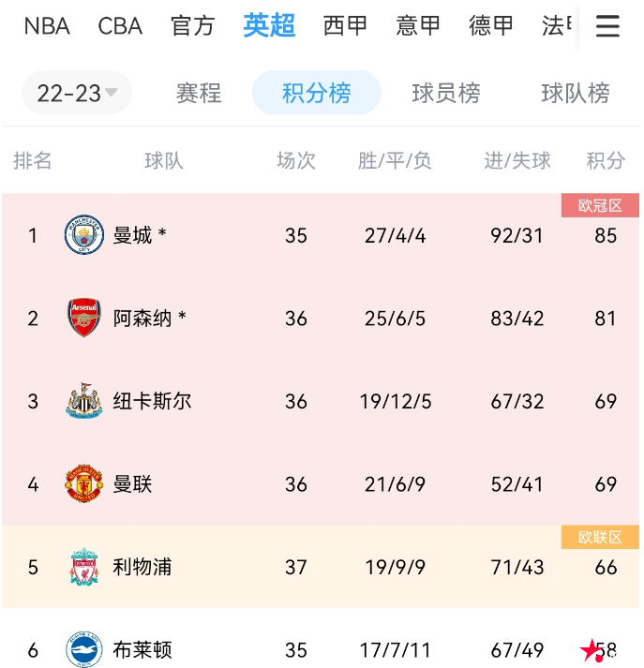The height and width of the screenshot is (668, 644).
Task: Click the Manchester City club crest
Action: [83, 235]
